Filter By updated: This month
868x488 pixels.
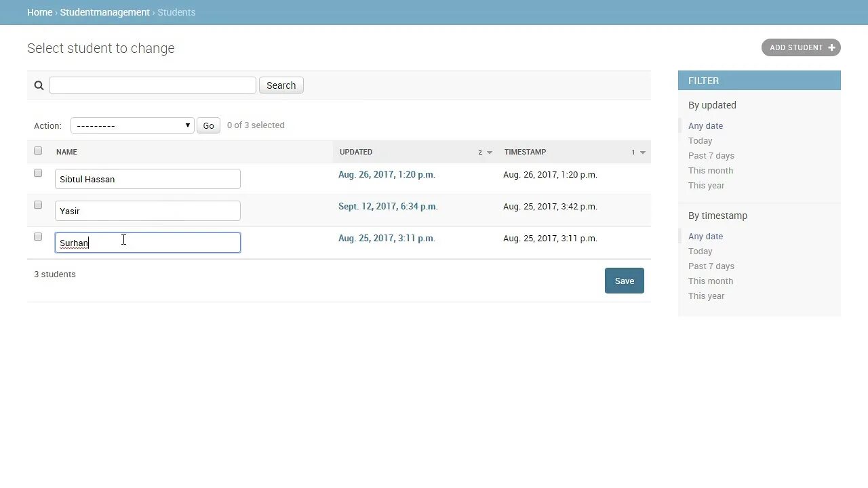[x=711, y=170]
